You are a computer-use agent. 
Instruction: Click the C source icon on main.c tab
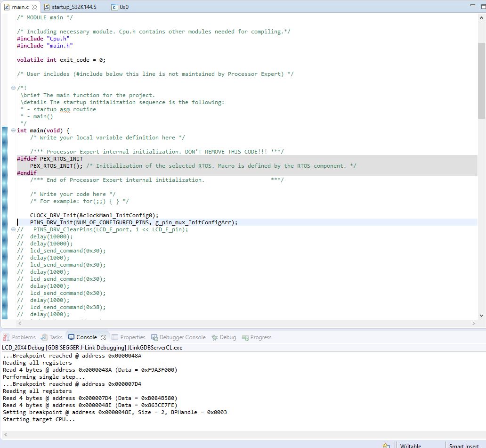tap(7, 7)
